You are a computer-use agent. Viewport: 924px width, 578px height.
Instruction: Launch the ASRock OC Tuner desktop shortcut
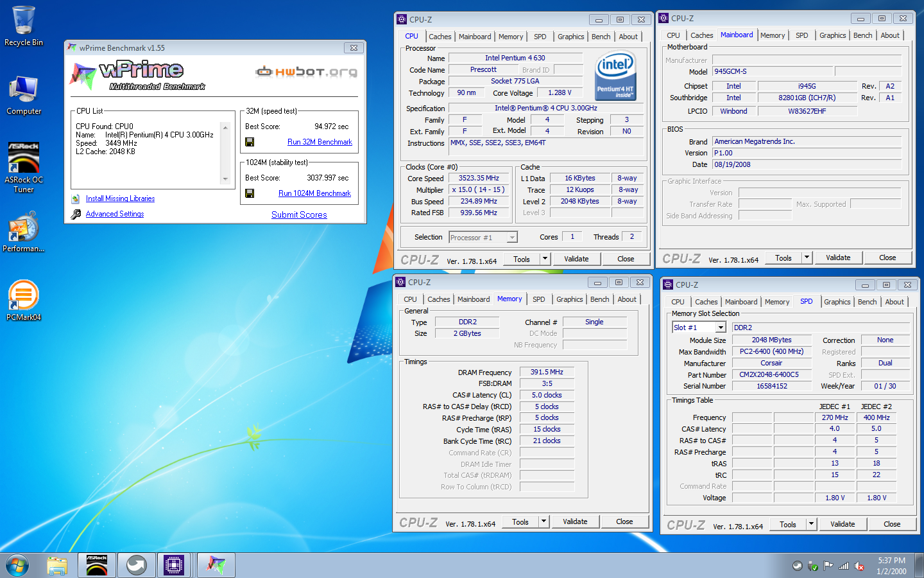click(24, 167)
